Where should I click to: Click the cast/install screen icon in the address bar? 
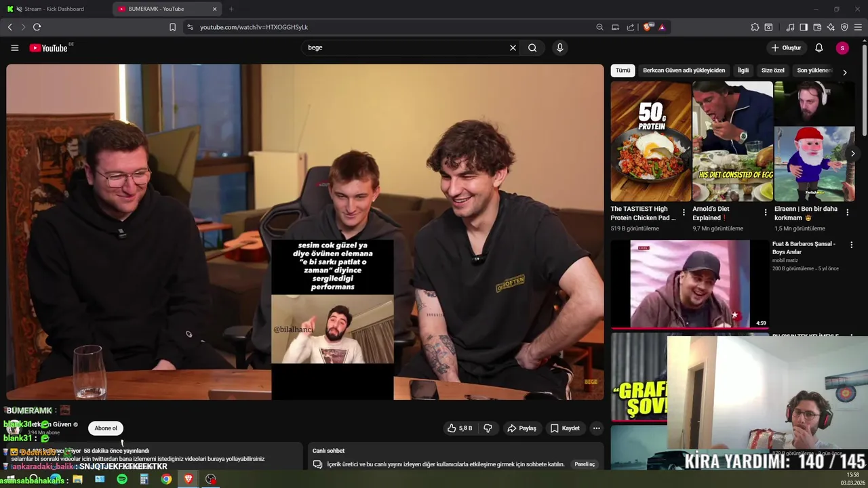(615, 27)
